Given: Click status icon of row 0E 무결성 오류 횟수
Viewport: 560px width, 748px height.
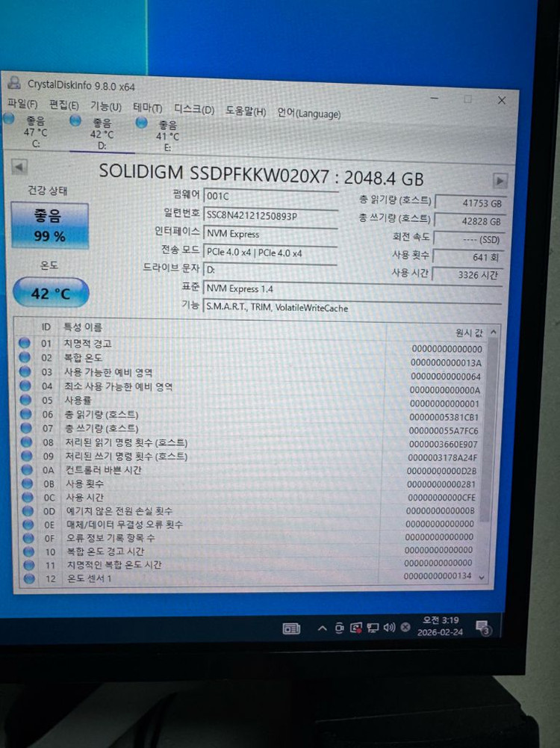Looking at the screenshot, I should (28, 525).
